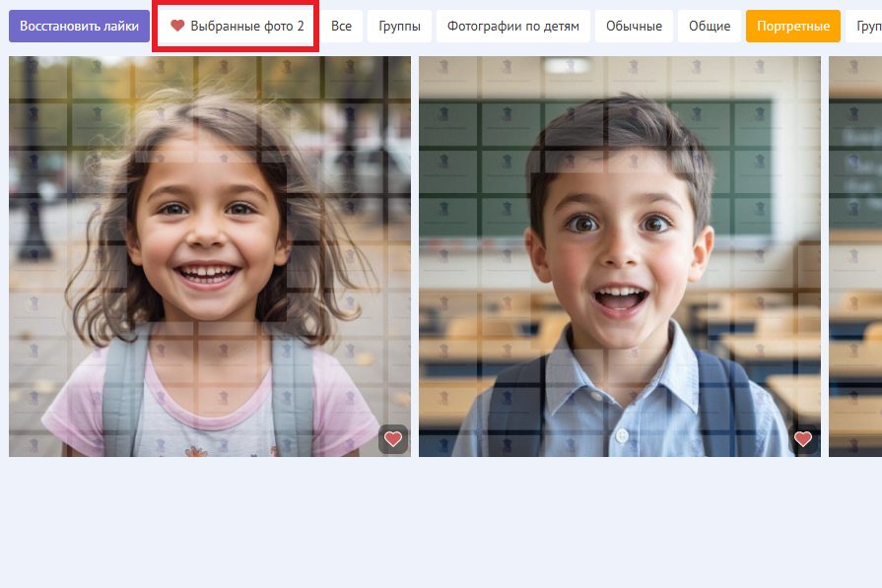
Task: Click the heart icon in Выбранные фото filter
Action: click(x=177, y=26)
